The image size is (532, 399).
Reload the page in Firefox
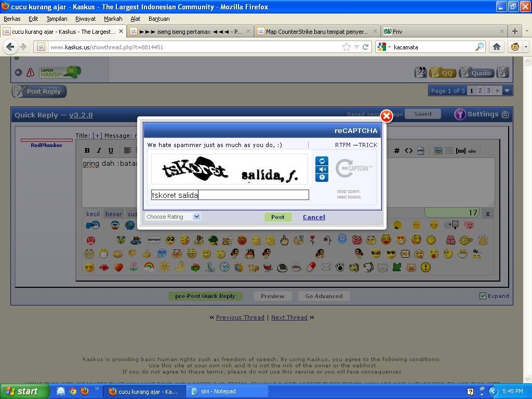pyautogui.click(x=365, y=47)
